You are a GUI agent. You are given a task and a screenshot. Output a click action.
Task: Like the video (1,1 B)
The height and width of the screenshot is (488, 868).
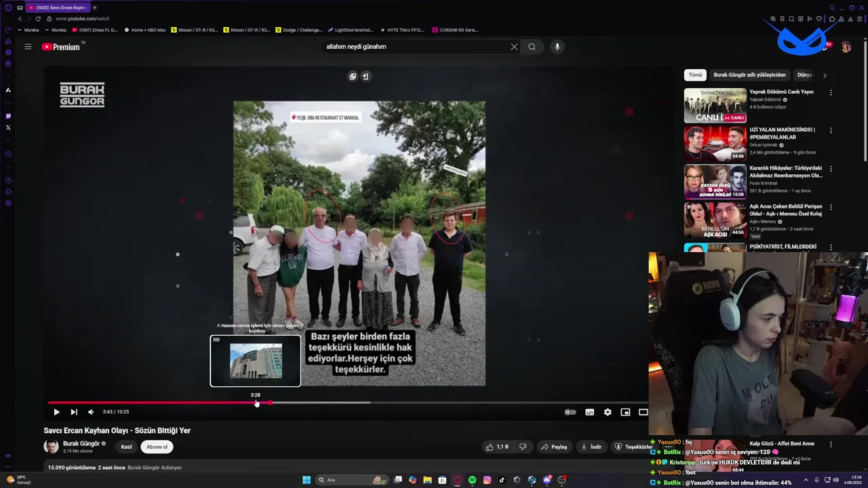[497, 447]
